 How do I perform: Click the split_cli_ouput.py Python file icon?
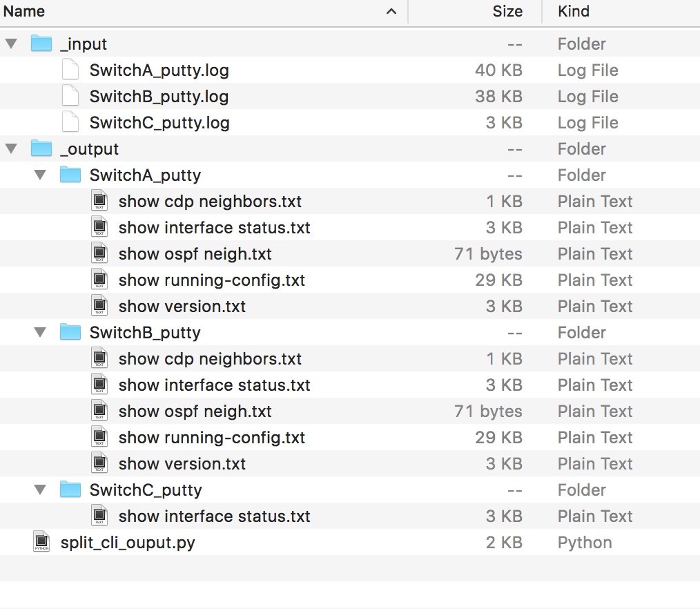click(41, 542)
